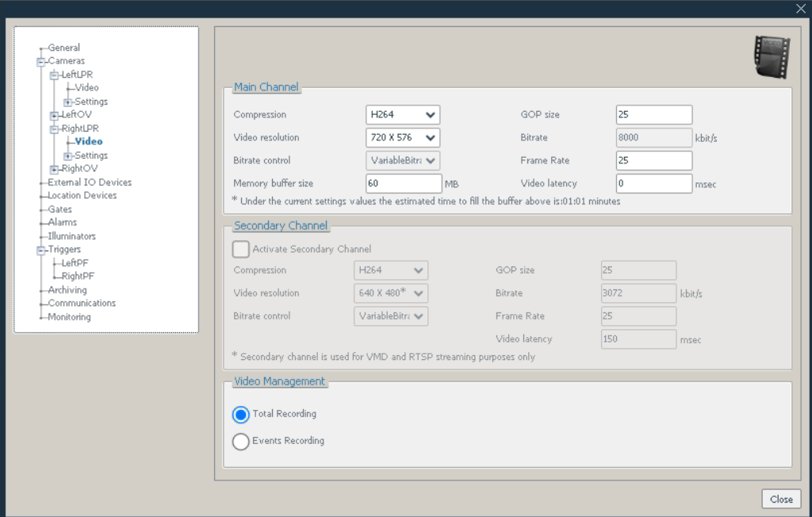Open the Compression dropdown in Main Channel
The height and width of the screenshot is (517, 812).
(x=402, y=113)
